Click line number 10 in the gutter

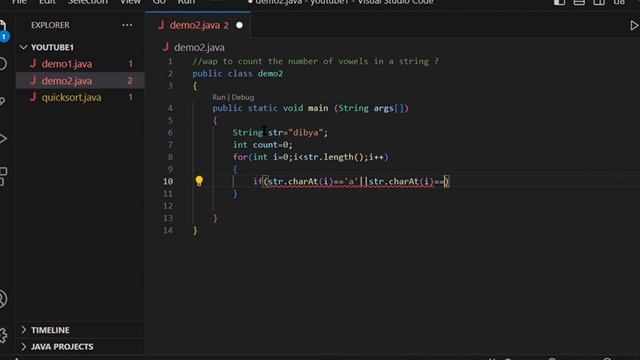pyautogui.click(x=168, y=181)
